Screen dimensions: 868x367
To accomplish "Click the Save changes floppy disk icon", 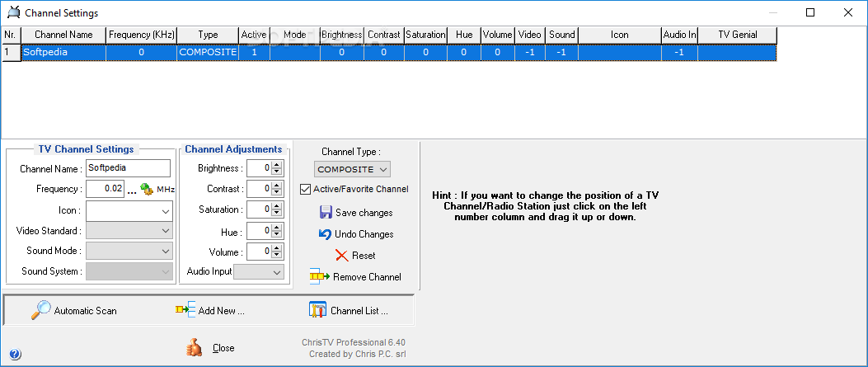I will click(326, 213).
